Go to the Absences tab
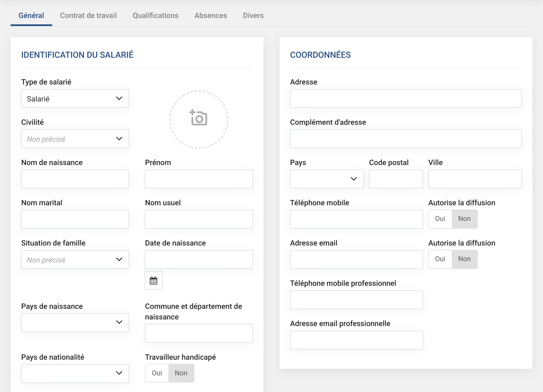Image resolution: width=543 pixels, height=392 pixels. pos(211,16)
